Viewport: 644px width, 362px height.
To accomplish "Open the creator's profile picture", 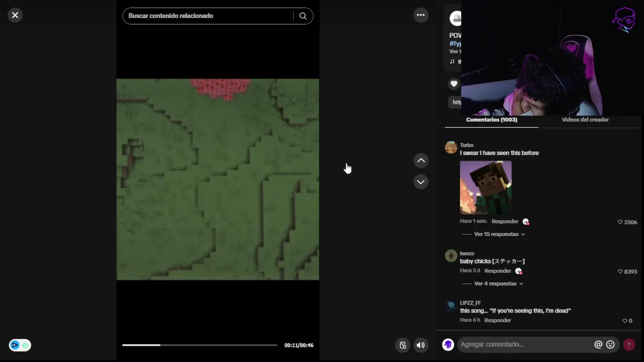I will click(455, 19).
